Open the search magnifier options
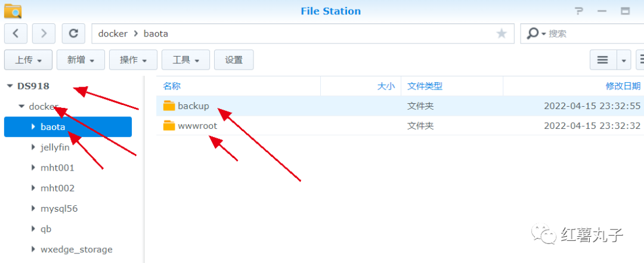 click(535, 34)
